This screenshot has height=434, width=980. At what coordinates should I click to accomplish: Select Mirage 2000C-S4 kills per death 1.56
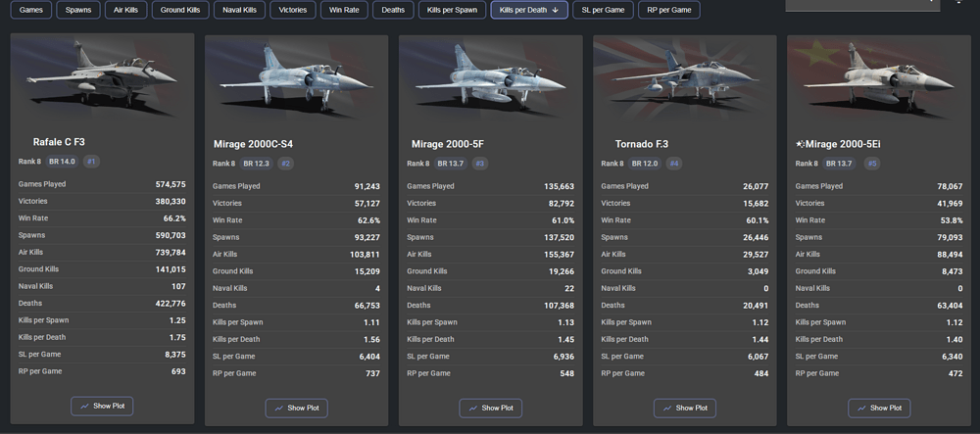[x=371, y=340]
